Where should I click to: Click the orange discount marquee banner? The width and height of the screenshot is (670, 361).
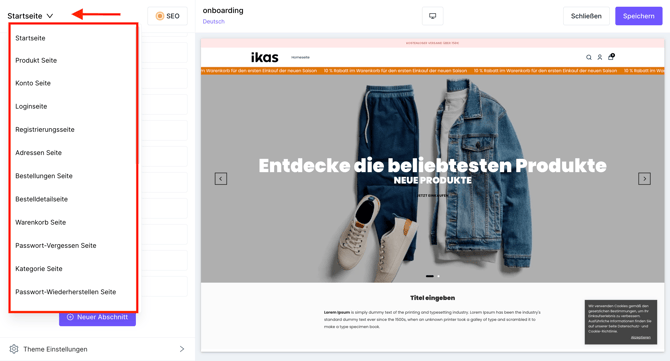click(x=432, y=71)
